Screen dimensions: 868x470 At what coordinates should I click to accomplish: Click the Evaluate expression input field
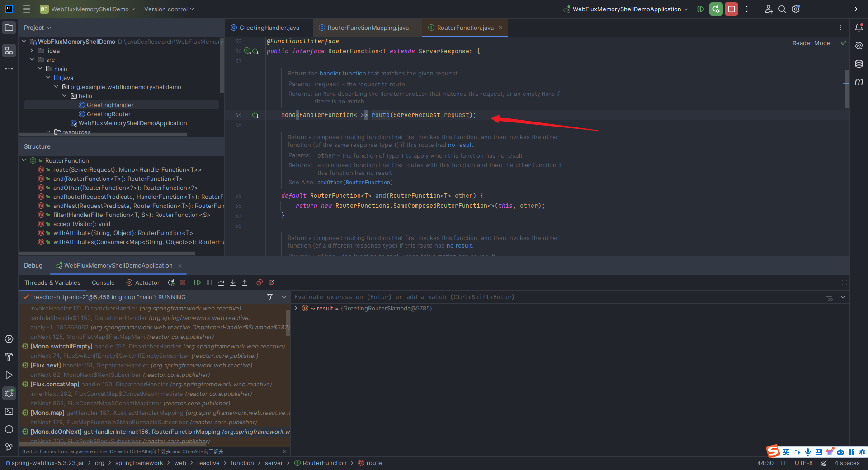pyautogui.click(x=558, y=297)
